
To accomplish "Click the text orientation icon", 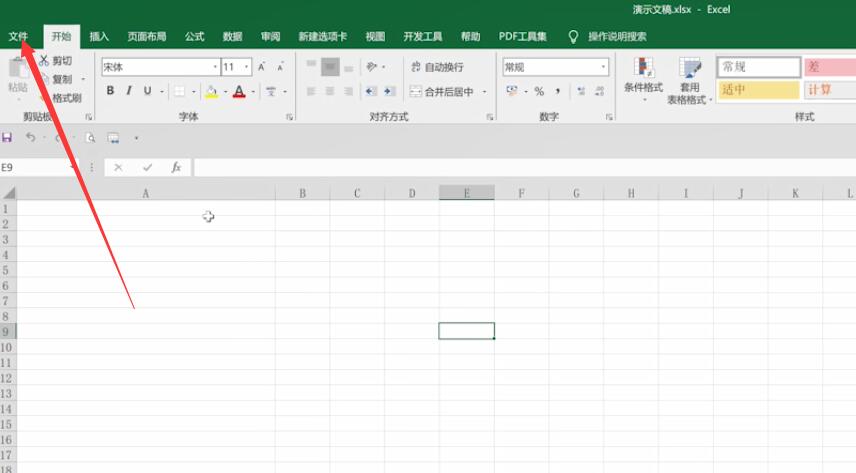I will [x=372, y=67].
